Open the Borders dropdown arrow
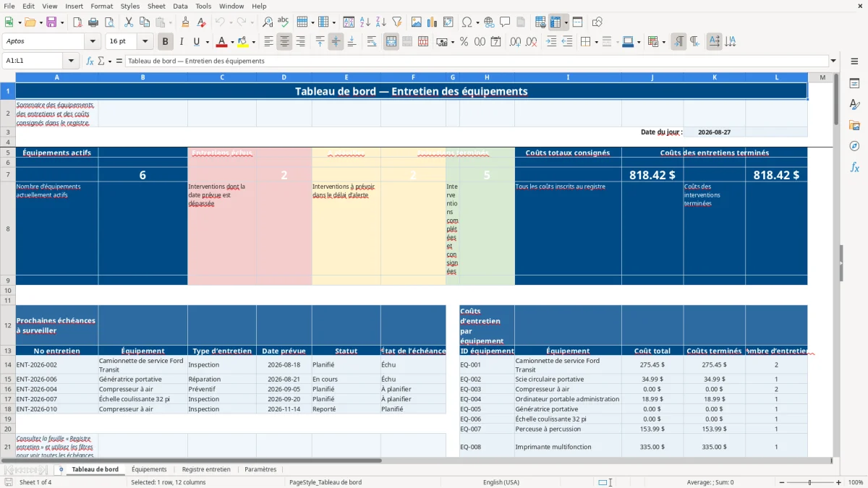 (x=596, y=42)
